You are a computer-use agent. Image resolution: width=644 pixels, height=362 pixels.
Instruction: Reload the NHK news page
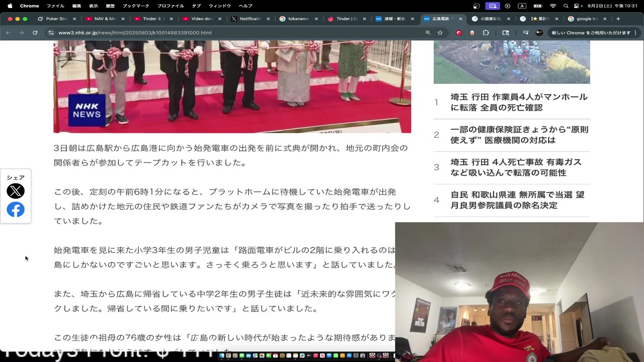click(35, 33)
